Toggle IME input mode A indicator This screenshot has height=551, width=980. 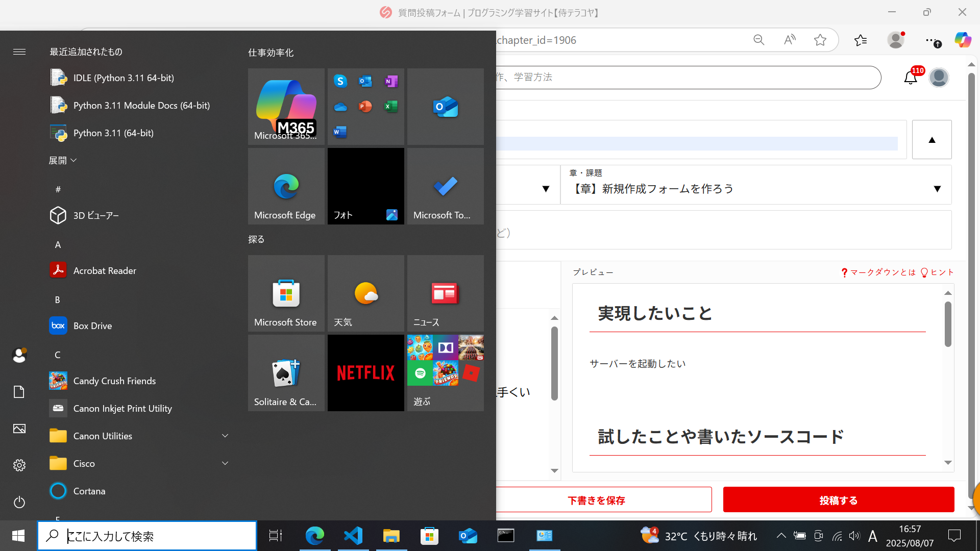(873, 536)
